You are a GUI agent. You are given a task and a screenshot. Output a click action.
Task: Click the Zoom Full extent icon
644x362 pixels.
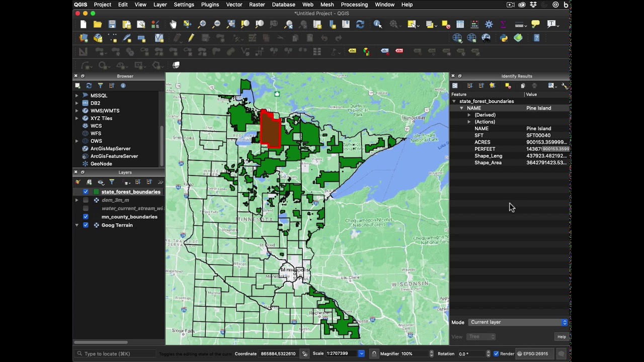coord(231,24)
